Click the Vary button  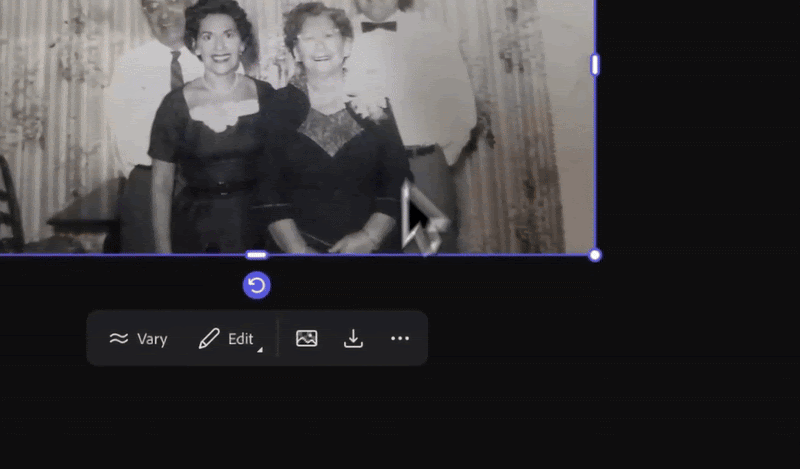click(138, 339)
